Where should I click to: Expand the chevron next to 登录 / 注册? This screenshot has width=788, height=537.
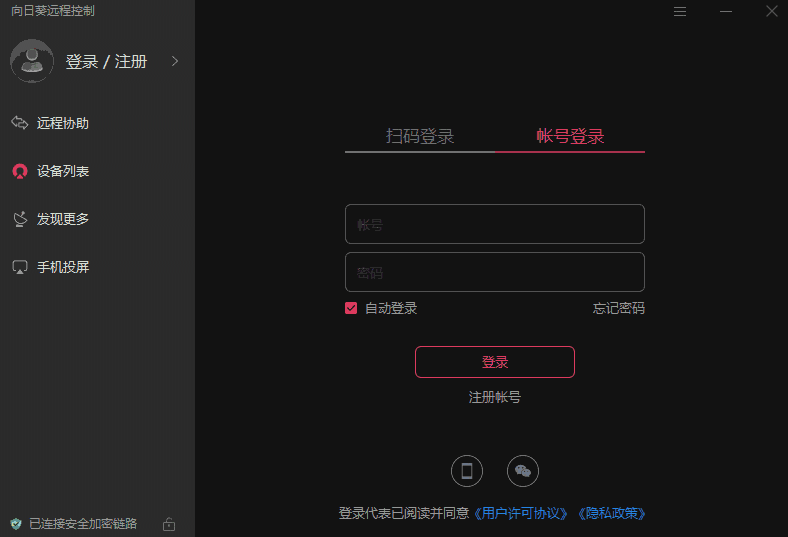[175, 61]
